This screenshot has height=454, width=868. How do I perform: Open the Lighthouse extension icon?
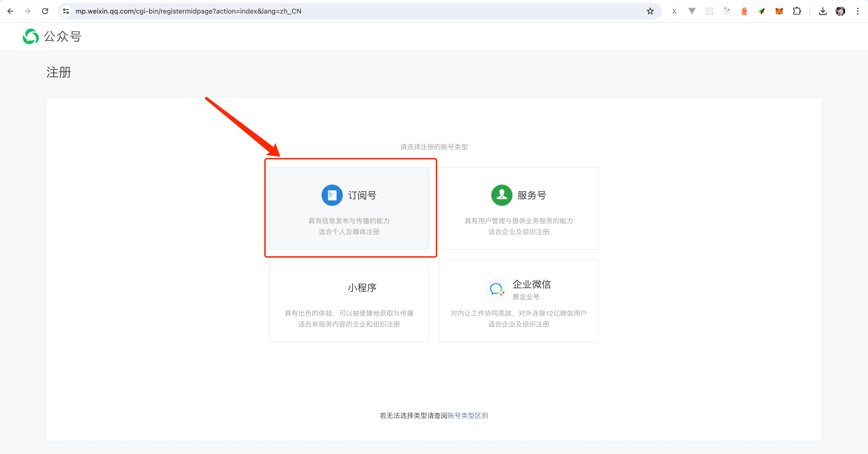coord(744,11)
